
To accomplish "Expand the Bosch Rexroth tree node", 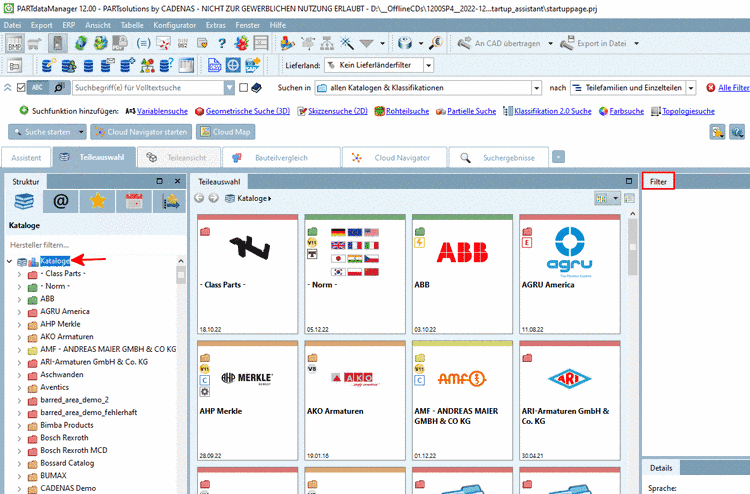I will (19, 439).
